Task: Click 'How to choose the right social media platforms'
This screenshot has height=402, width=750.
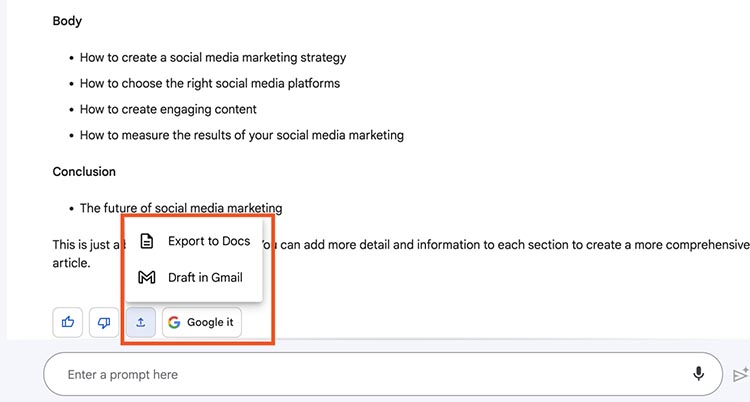Action: click(x=210, y=84)
